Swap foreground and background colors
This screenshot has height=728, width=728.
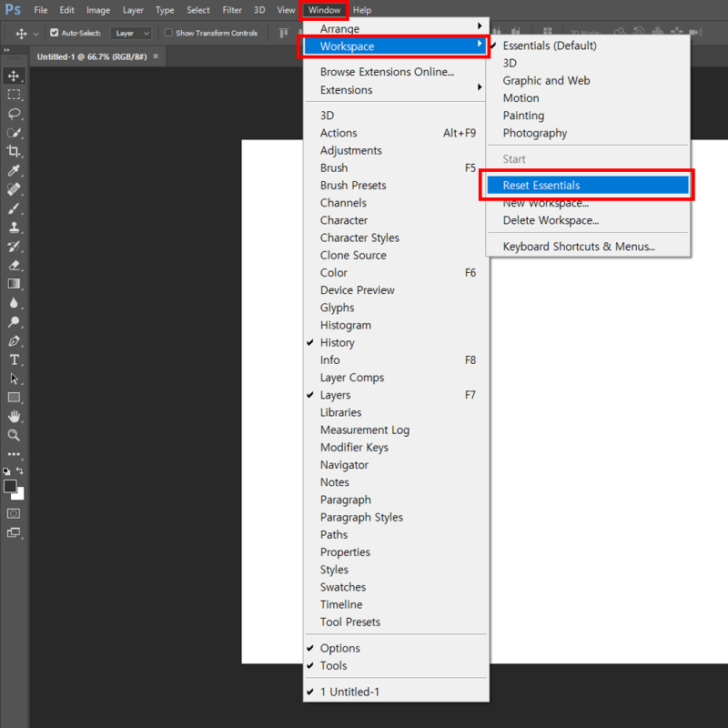(x=20, y=470)
